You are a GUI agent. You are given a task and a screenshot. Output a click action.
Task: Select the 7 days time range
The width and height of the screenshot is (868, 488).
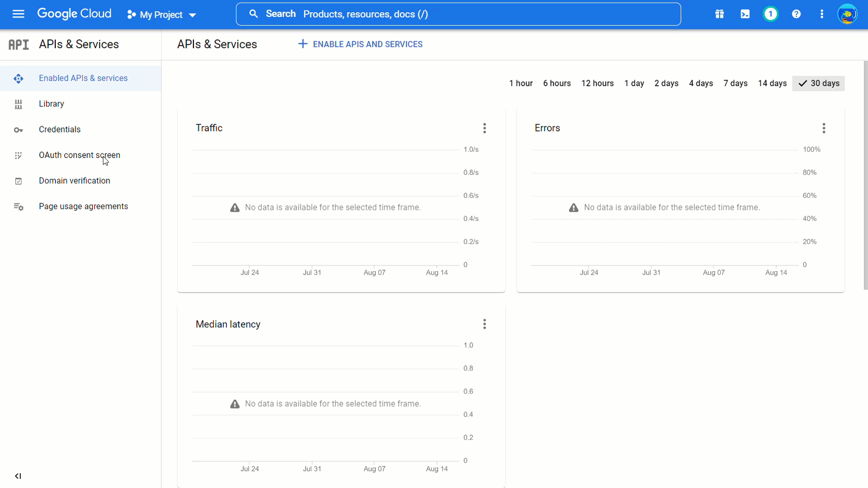(x=735, y=83)
